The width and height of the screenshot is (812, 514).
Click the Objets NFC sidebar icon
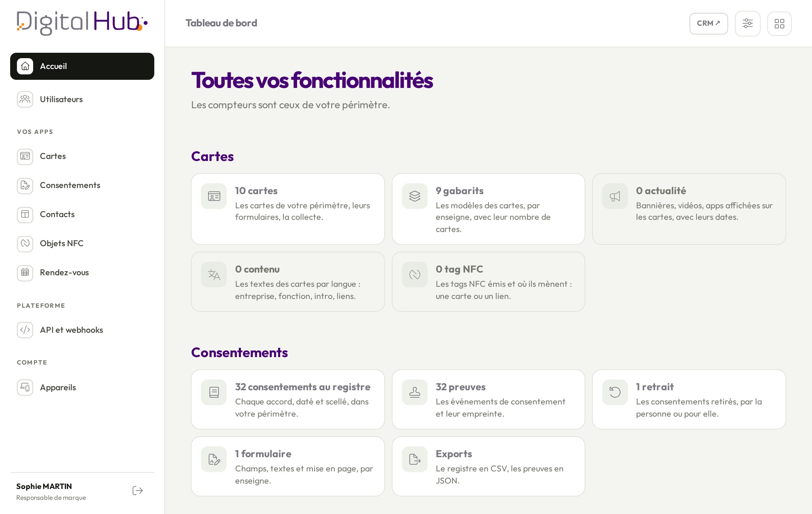25,243
